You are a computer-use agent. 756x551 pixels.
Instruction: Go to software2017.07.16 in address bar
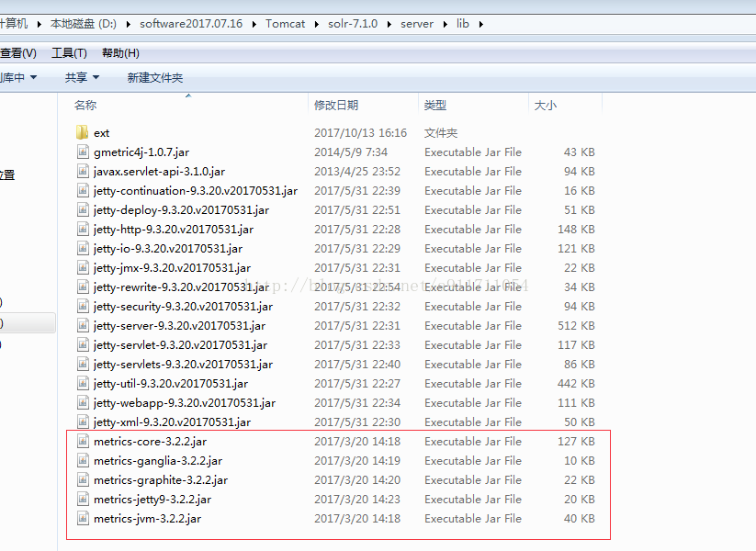pyautogui.click(x=191, y=24)
